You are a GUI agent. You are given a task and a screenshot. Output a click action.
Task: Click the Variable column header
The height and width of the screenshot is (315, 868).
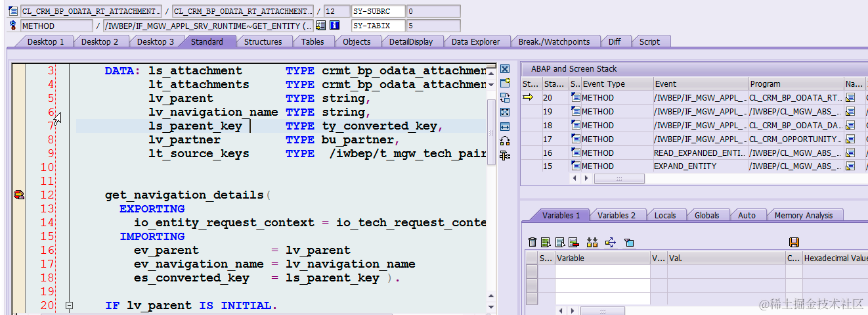[602, 258]
